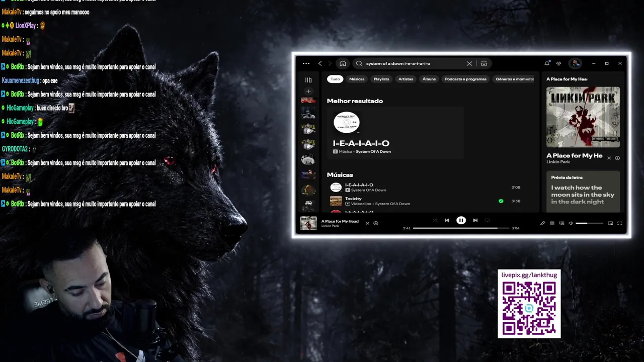
Task: Click the plus create-playlist button in sidebar
Action: (x=308, y=91)
